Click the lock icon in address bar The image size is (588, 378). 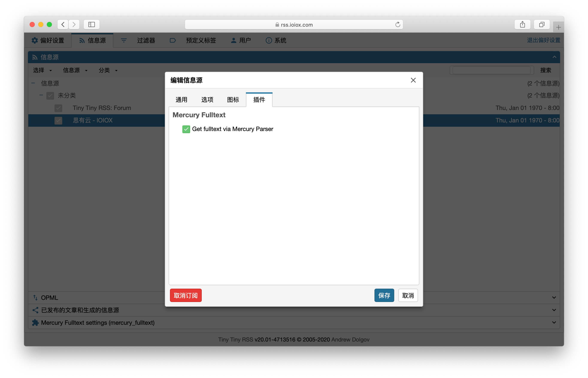click(x=277, y=24)
